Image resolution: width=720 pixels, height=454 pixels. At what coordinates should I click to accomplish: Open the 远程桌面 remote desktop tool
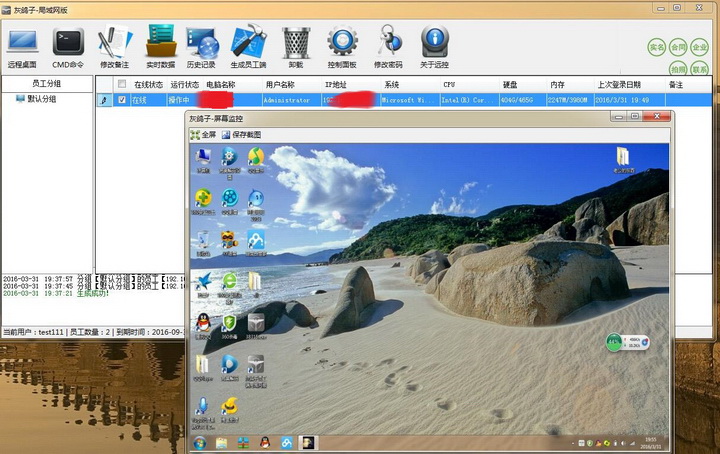(22, 48)
